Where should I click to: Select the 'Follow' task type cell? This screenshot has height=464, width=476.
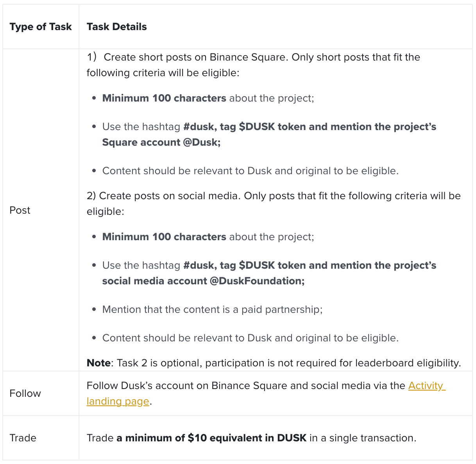click(x=25, y=393)
